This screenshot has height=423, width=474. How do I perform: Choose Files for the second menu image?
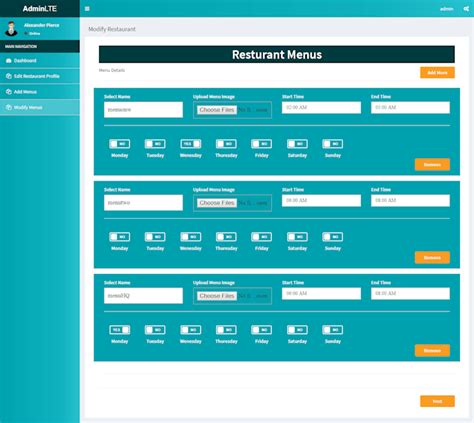tap(217, 203)
